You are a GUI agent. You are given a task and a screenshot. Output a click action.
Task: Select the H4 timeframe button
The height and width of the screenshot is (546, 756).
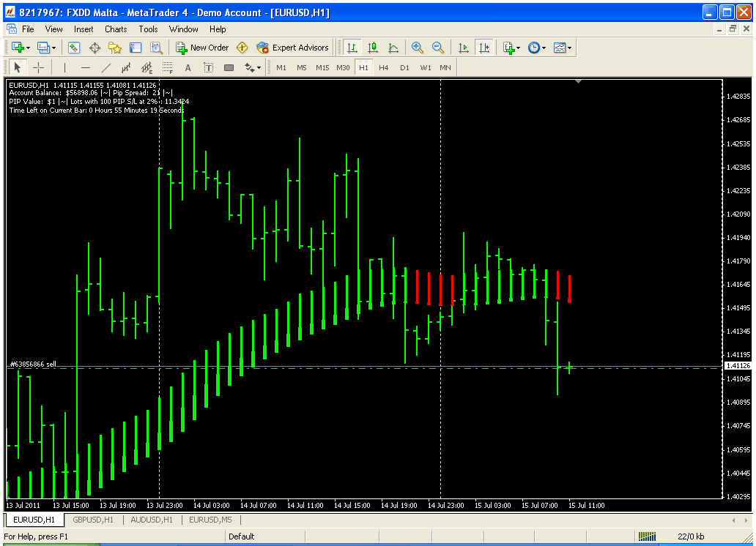(384, 67)
